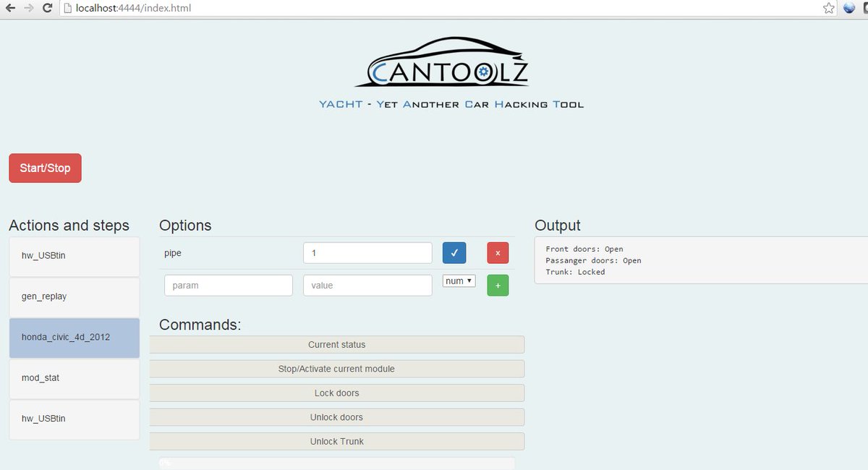Confirm pipe option with blue checkmark
This screenshot has width=868, height=470.
(x=454, y=253)
